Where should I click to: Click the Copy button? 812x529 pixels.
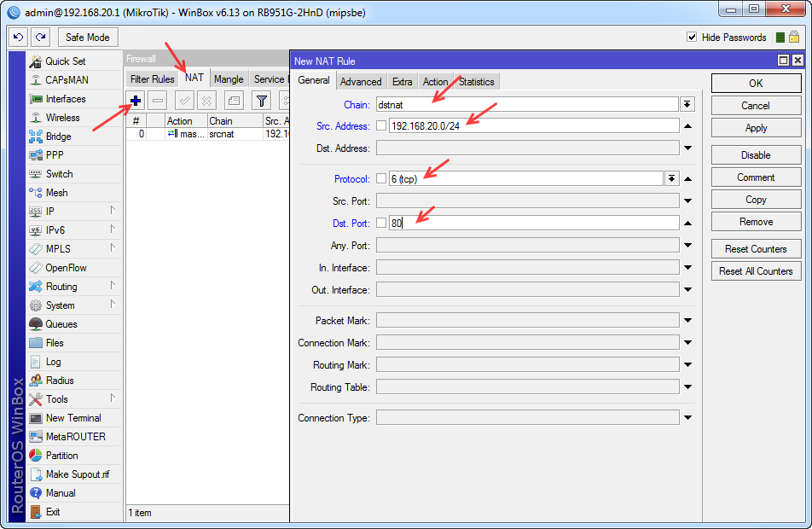pyautogui.click(x=756, y=200)
